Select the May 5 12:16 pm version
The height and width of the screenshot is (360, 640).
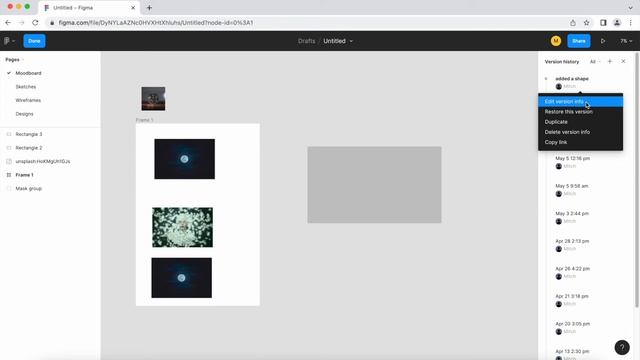click(x=572, y=158)
